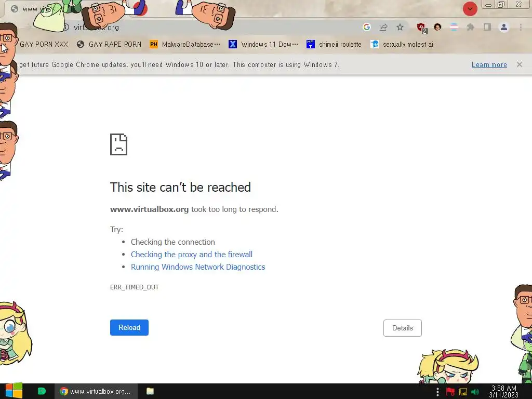Switch to Chrome www.virtualbox.org taskbar button
This screenshot has width=532, height=399.
[96, 391]
